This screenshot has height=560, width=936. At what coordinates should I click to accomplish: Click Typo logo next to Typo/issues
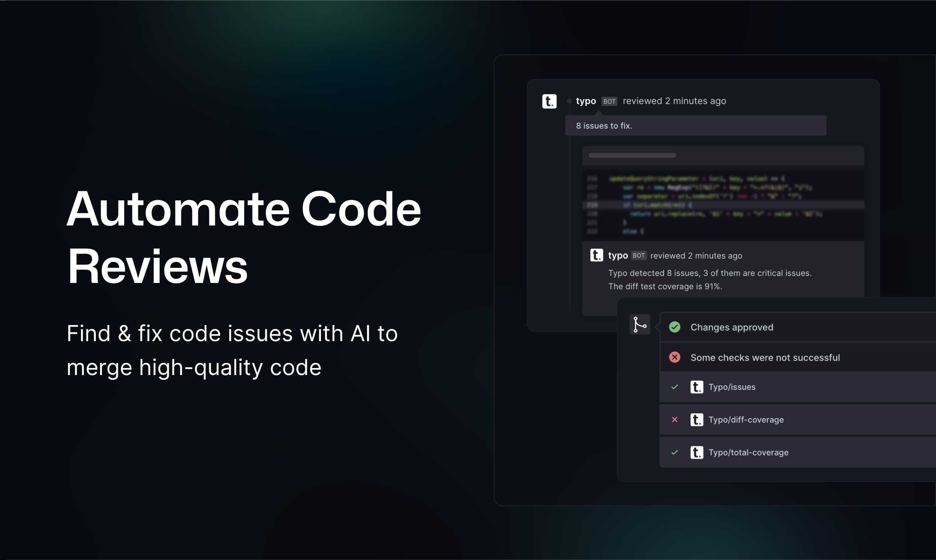coord(696,387)
